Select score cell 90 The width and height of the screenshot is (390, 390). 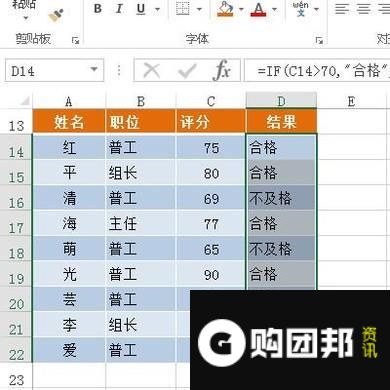point(211,274)
